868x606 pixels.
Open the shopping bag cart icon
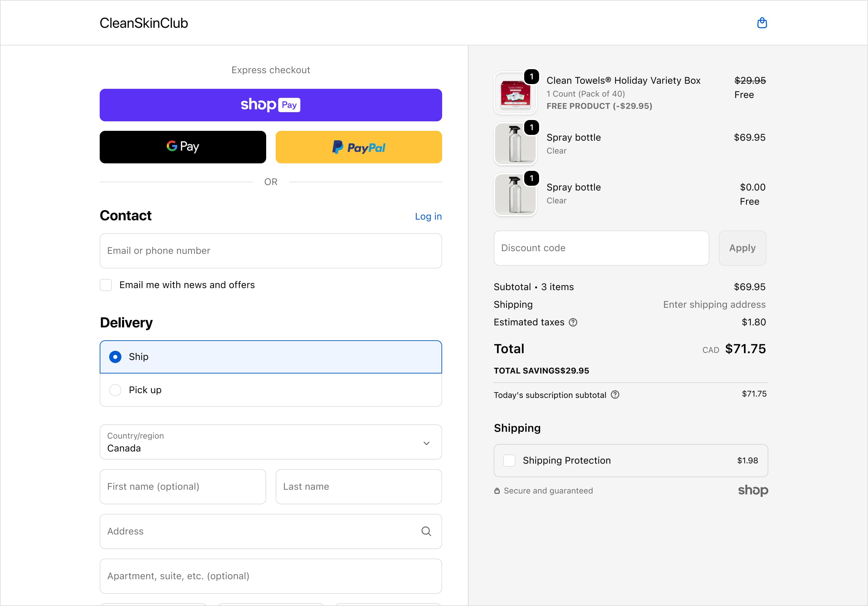pos(762,23)
